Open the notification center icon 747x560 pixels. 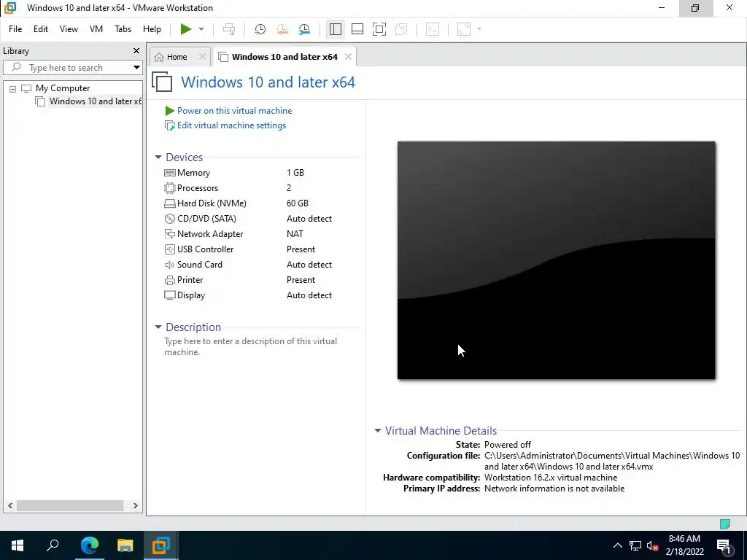724,545
